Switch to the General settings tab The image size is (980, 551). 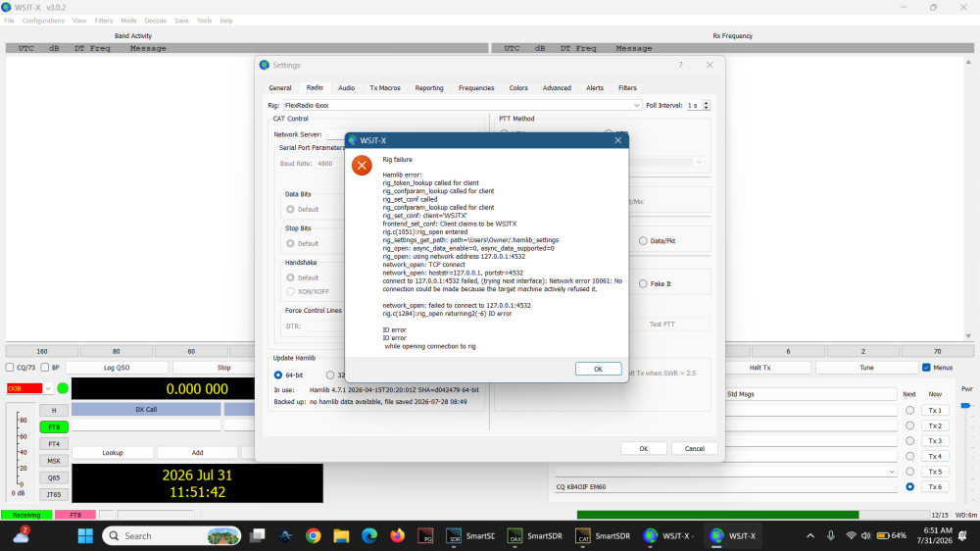click(x=280, y=88)
